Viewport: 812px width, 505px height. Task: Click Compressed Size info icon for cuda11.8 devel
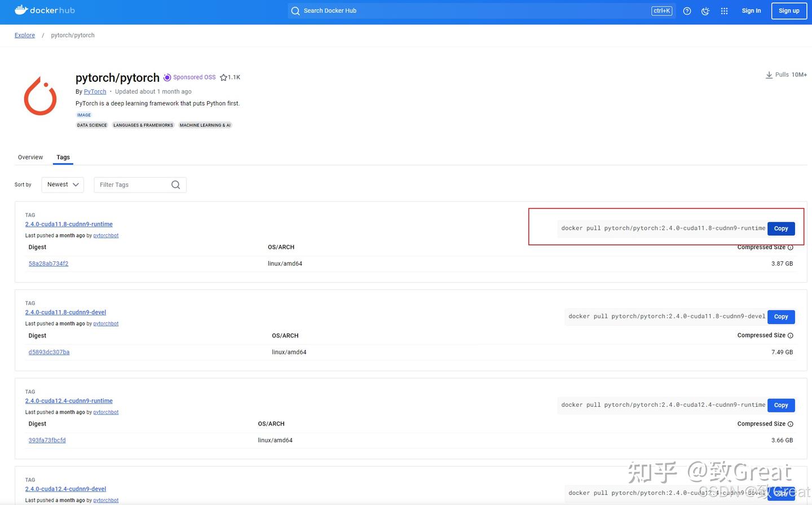(790, 336)
